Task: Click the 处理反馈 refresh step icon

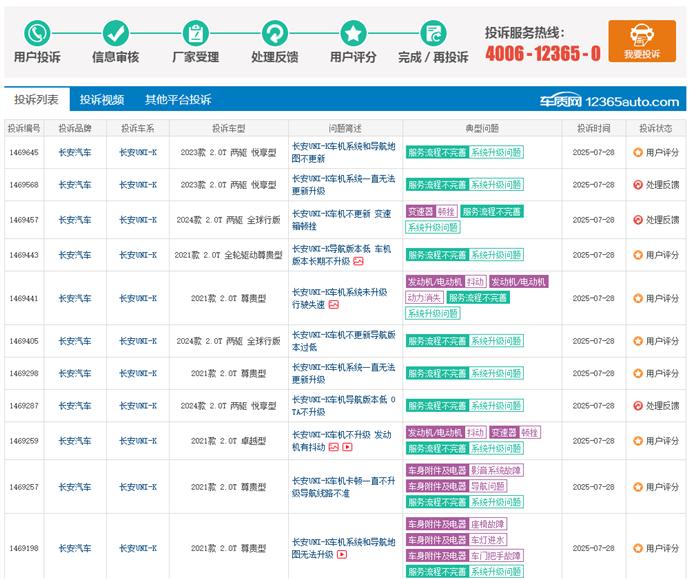Action: [x=275, y=33]
